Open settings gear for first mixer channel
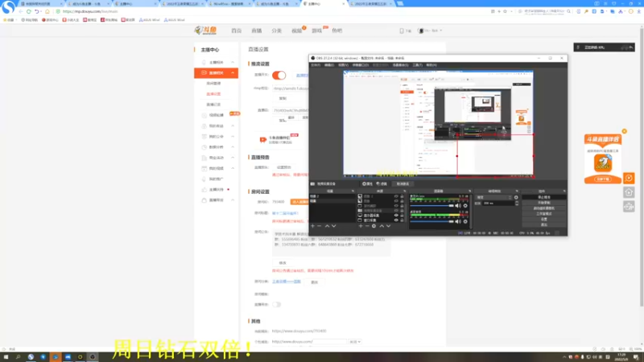 (x=465, y=206)
